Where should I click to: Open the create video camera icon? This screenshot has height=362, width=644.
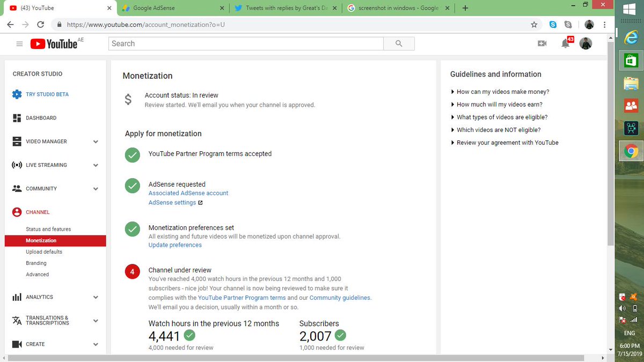pos(542,44)
